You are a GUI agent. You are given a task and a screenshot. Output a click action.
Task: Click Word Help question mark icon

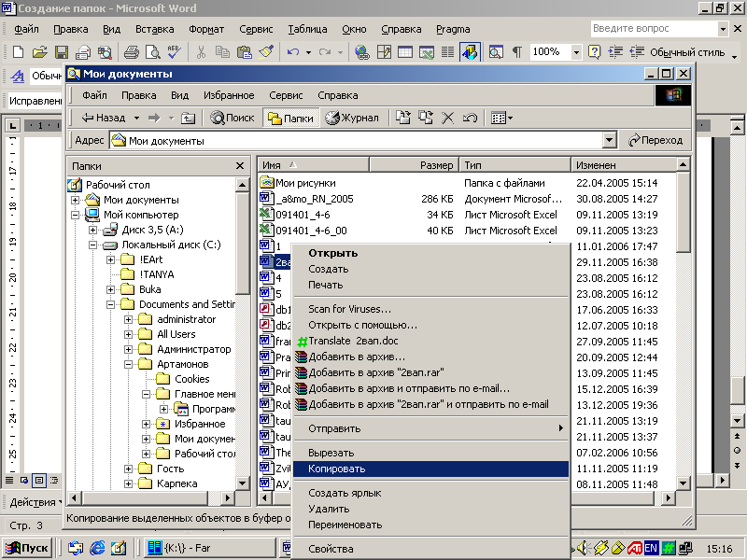click(594, 52)
